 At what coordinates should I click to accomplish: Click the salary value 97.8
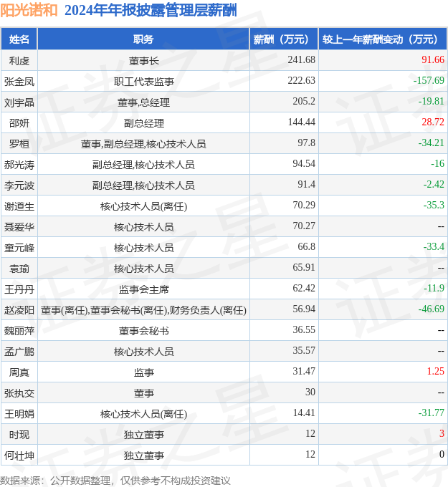click(306, 143)
